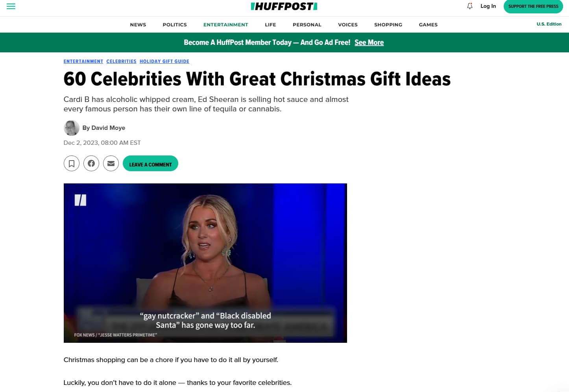The image size is (569, 392).
Task: Follow the See More membership link
Action: point(369,43)
